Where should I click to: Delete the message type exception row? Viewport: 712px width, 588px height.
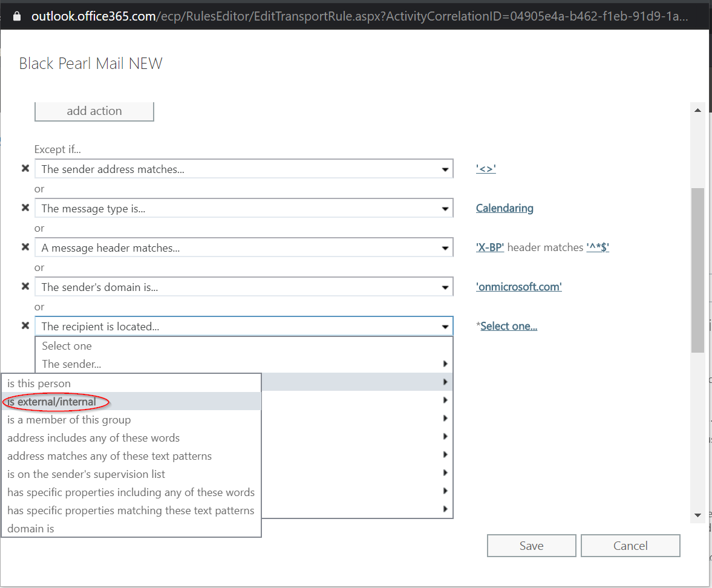(25, 208)
